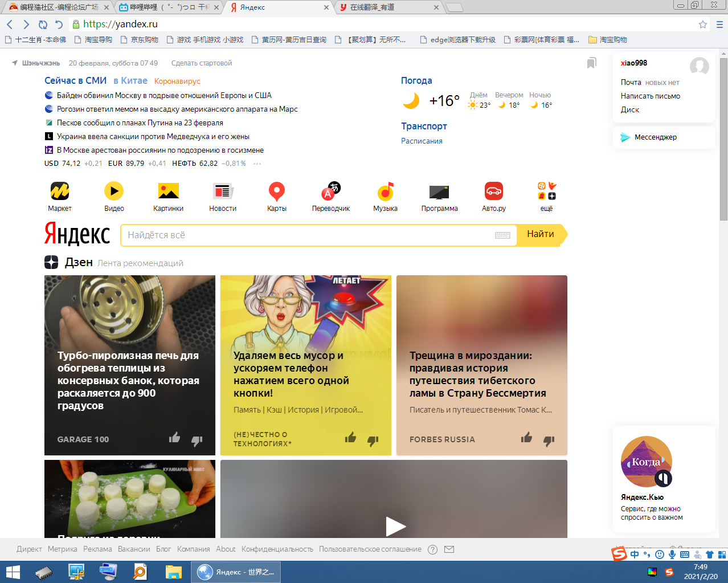The image size is (728, 583).
Task: Open the Музыка service icon
Action: (x=386, y=191)
